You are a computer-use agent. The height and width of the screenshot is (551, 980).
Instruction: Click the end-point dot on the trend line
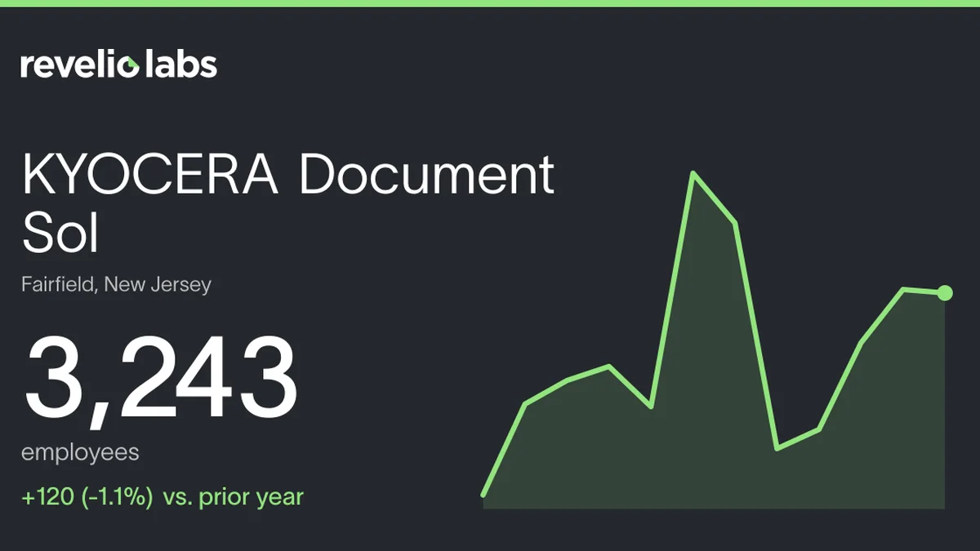(x=945, y=293)
